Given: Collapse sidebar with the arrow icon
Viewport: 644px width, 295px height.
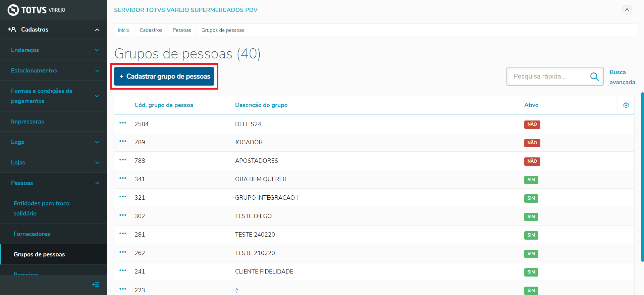Looking at the screenshot, I should pyautogui.click(x=96, y=285).
